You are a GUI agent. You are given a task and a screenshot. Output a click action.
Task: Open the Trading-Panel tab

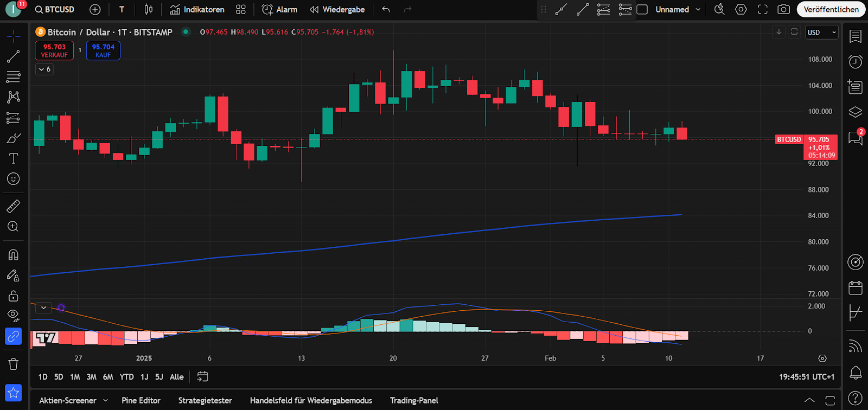(x=414, y=401)
